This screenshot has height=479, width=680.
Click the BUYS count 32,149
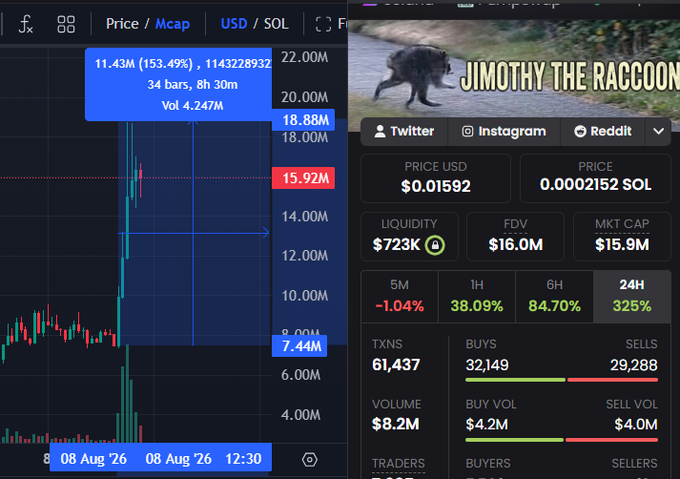click(x=487, y=365)
